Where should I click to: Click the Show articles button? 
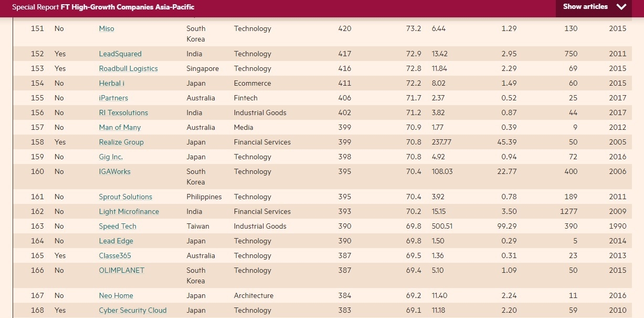[585, 7]
